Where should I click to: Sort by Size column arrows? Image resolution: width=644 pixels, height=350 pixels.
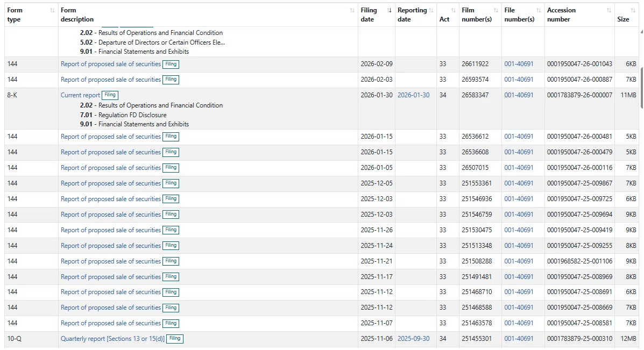633,10
